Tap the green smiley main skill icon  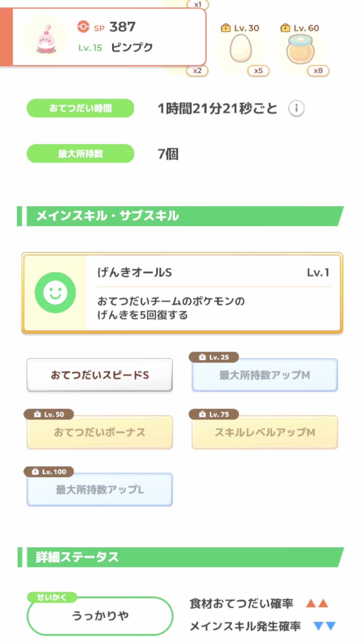[x=55, y=293]
